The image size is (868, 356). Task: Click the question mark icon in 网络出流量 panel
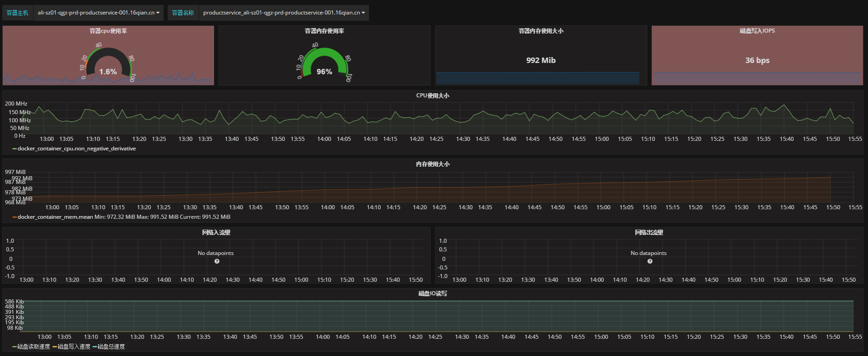pyautogui.click(x=650, y=261)
